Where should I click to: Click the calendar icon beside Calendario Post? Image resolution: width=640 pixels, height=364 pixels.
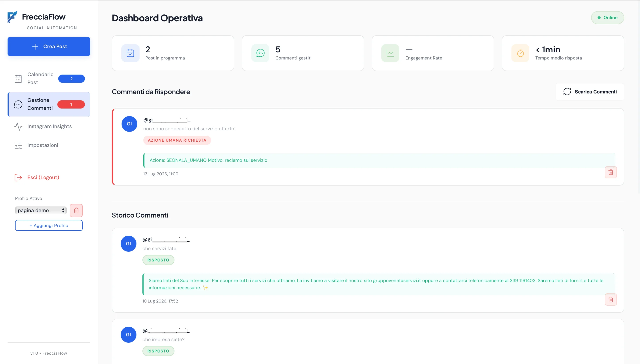click(x=18, y=79)
